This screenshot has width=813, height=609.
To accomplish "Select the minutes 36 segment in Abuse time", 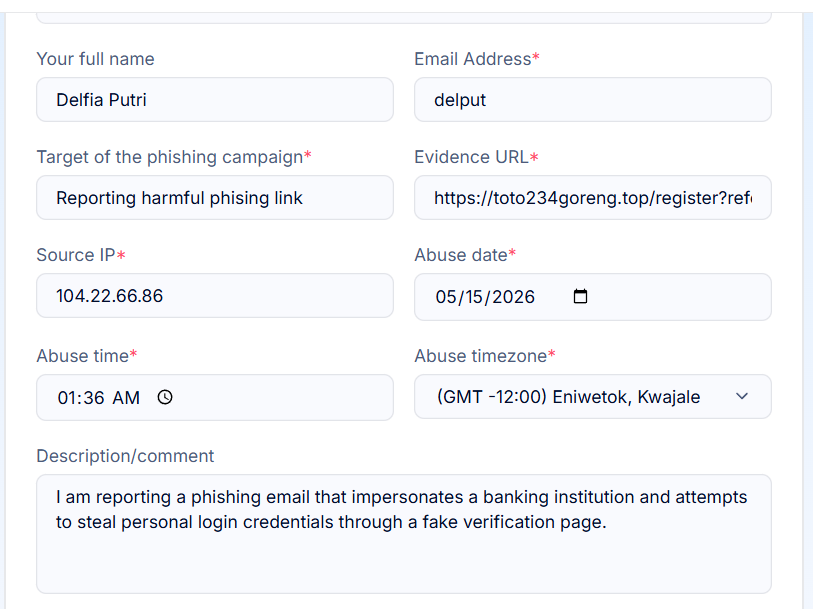I will (94, 398).
